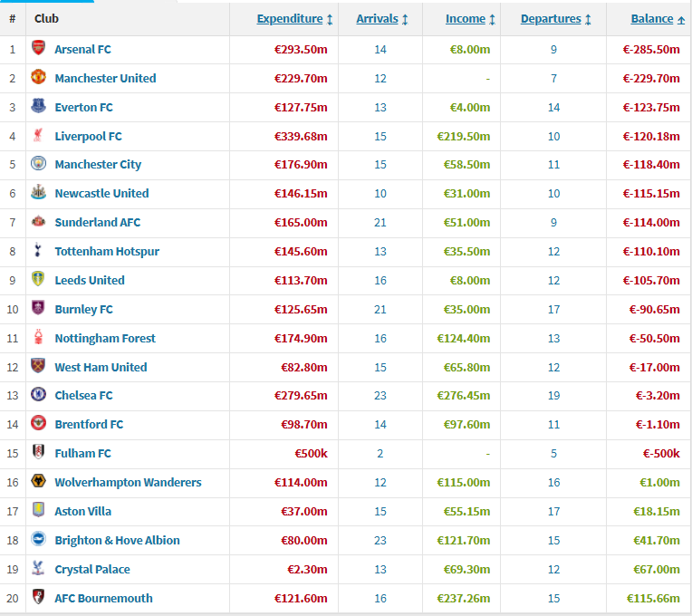692x616 pixels.
Task: Click the Manchester City crest icon
Action: pos(38,164)
